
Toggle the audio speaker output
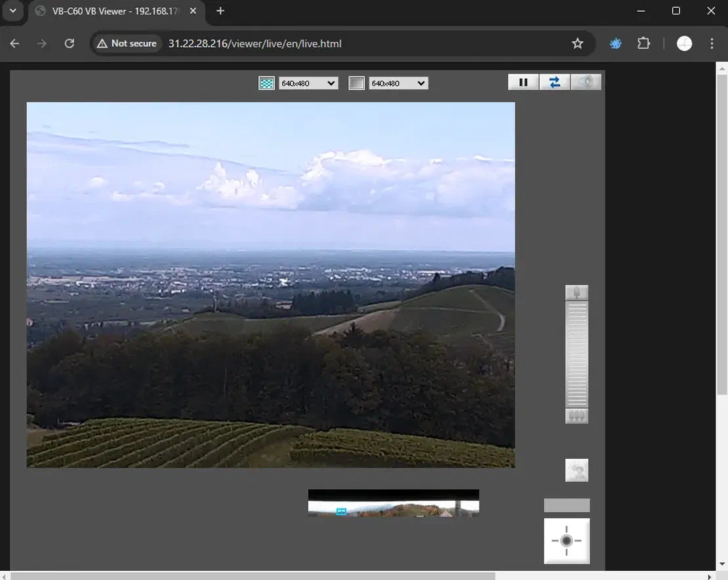[586, 81]
